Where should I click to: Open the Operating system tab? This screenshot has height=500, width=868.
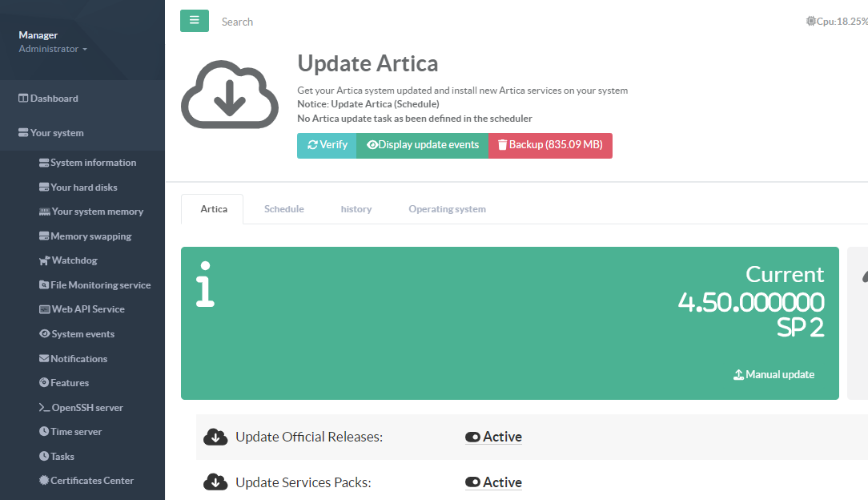[x=447, y=209]
